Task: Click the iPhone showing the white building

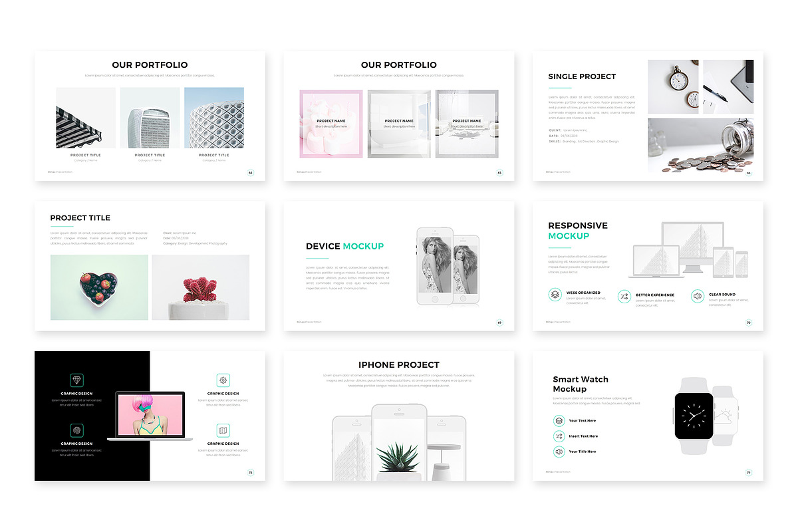Action: click(x=352, y=448)
